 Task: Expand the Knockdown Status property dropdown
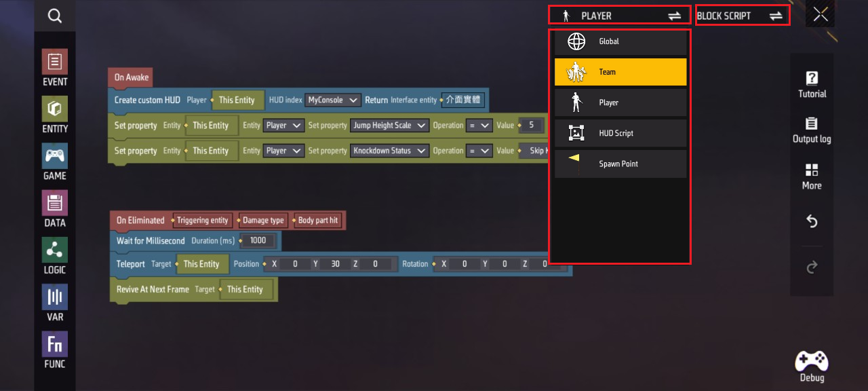click(x=389, y=151)
